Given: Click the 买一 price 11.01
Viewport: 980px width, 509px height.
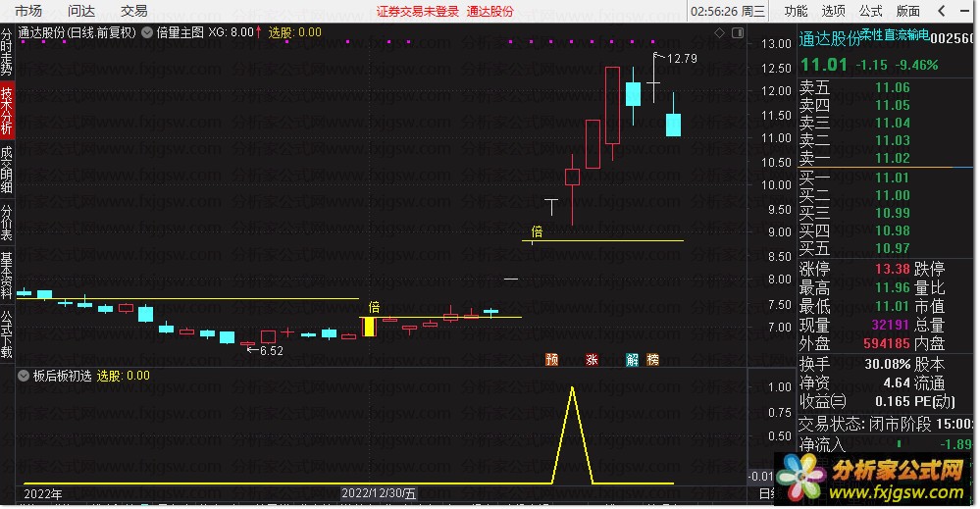Looking at the screenshot, I should (892, 178).
